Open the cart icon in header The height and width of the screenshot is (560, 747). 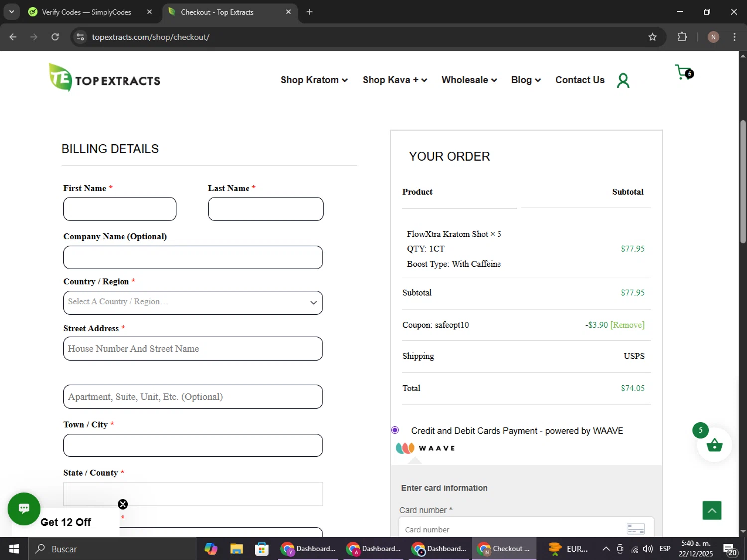tap(683, 72)
